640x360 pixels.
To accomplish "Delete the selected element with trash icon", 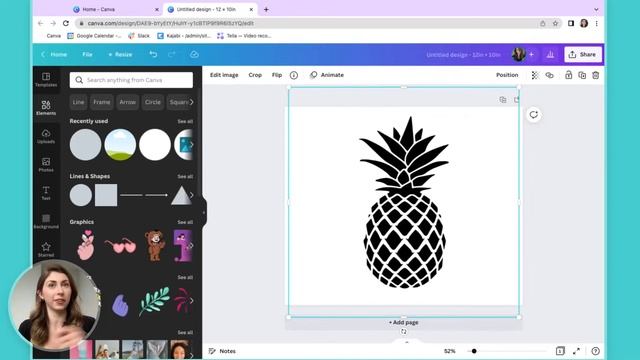I will click(x=596, y=75).
